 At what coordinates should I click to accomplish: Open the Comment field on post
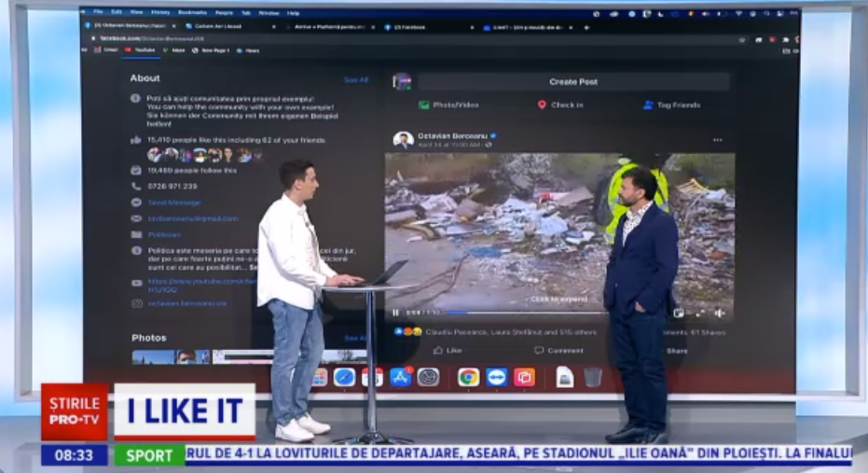(558, 351)
